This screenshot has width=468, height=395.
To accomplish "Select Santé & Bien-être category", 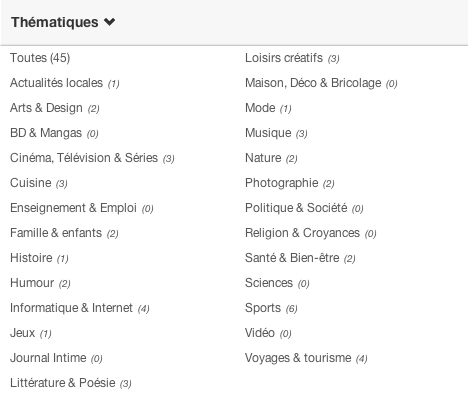I will 292,258.
